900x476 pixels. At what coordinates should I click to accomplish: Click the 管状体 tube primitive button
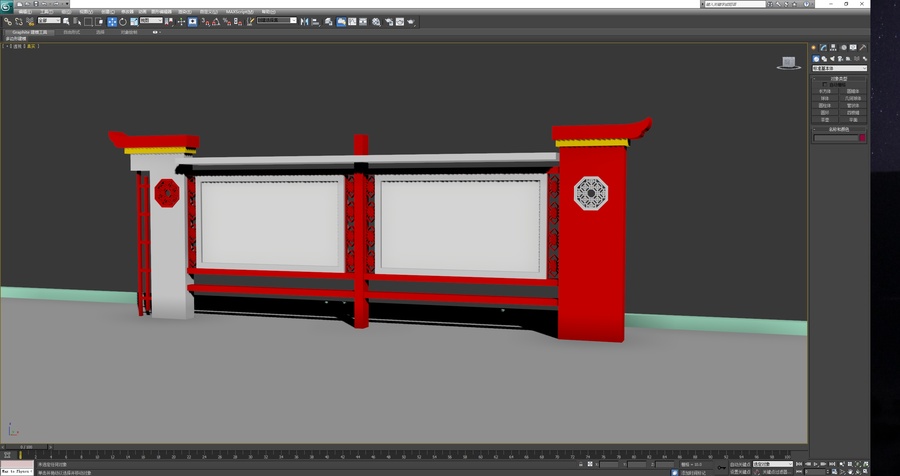853,105
